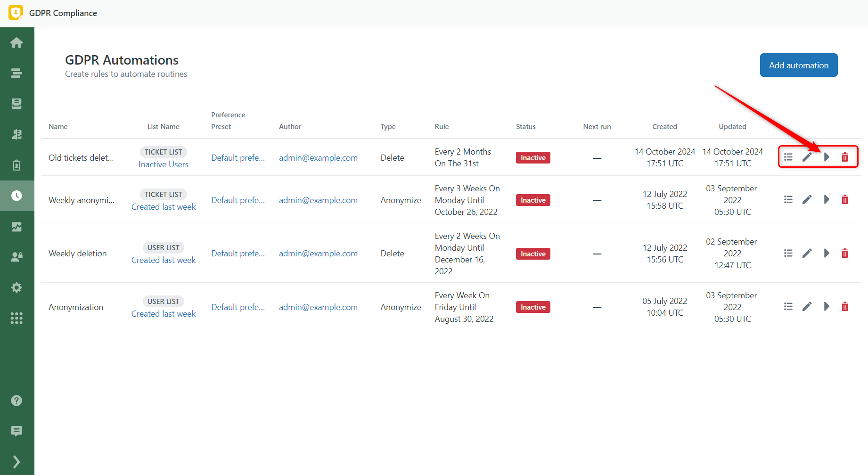
Task: View logs for Weekly deletion row
Action: (x=788, y=253)
